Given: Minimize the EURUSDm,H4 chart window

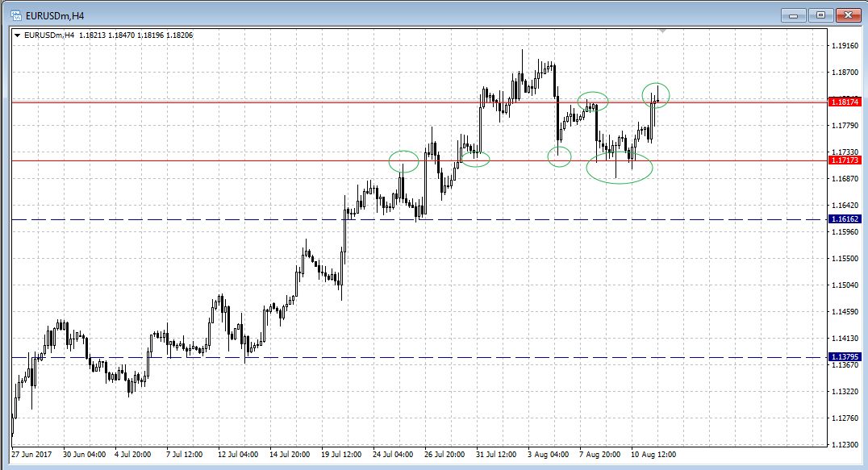Looking at the screenshot, I should [x=795, y=15].
